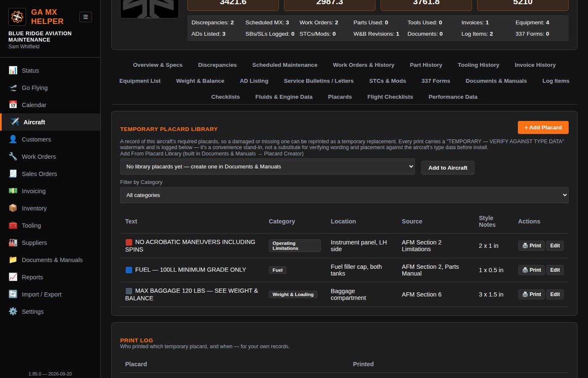Click the Operating Limitations category badge
588x378 pixels.
tap(295, 246)
